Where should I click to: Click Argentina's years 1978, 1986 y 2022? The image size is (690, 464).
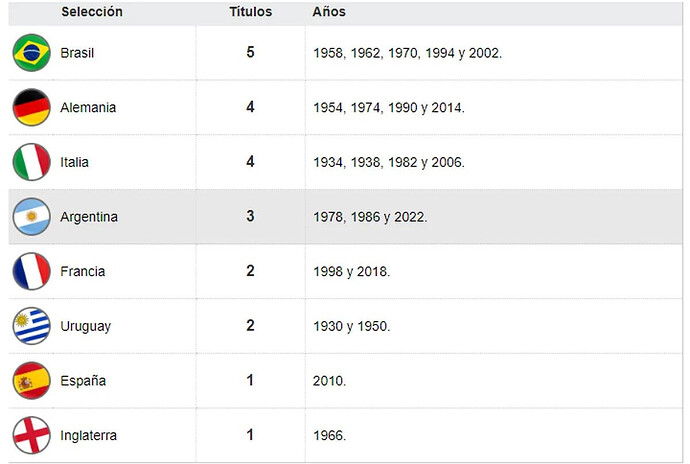point(370,217)
